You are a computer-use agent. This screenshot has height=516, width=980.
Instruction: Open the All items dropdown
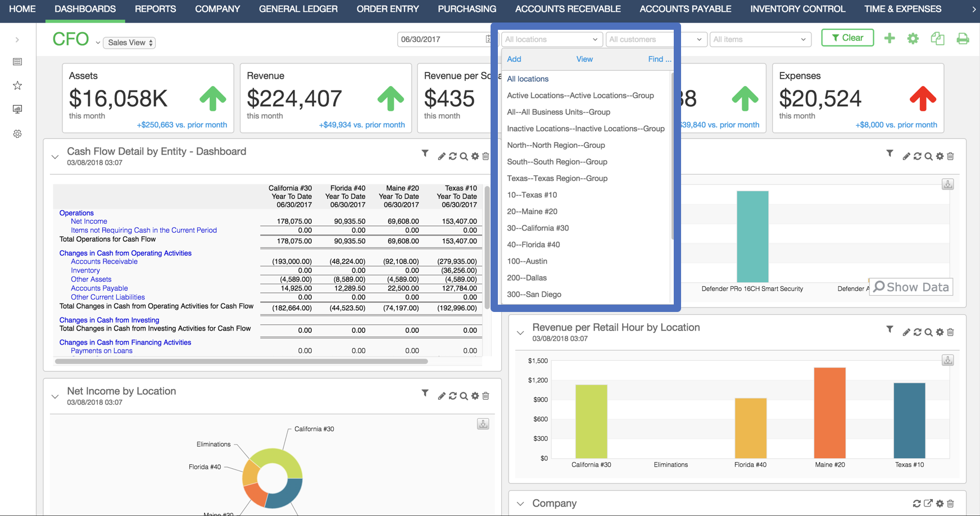tap(760, 39)
